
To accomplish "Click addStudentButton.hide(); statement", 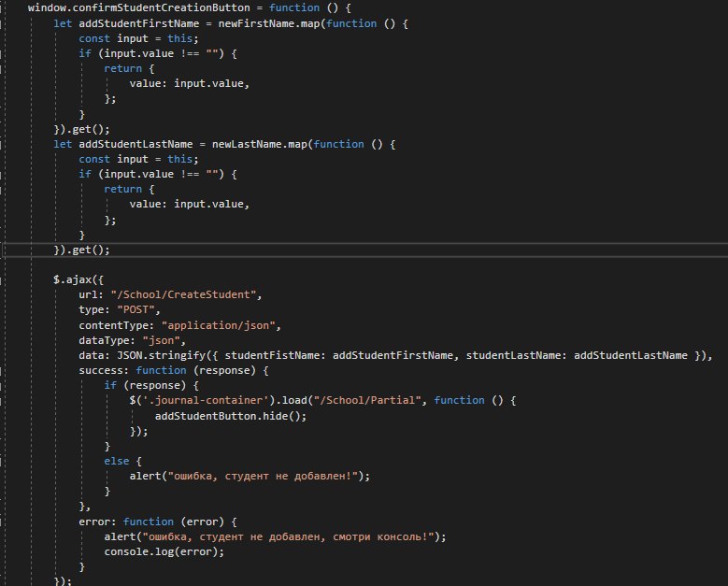I will click(x=231, y=416).
